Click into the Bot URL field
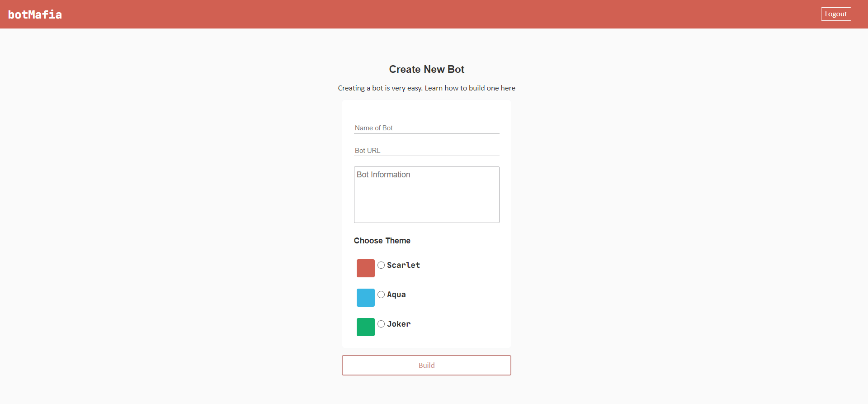Screen dimensions: 868x404 tap(426, 151)
